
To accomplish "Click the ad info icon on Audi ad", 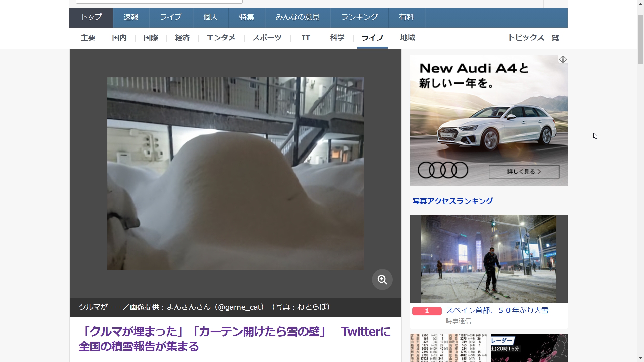I will pos(563,59).
